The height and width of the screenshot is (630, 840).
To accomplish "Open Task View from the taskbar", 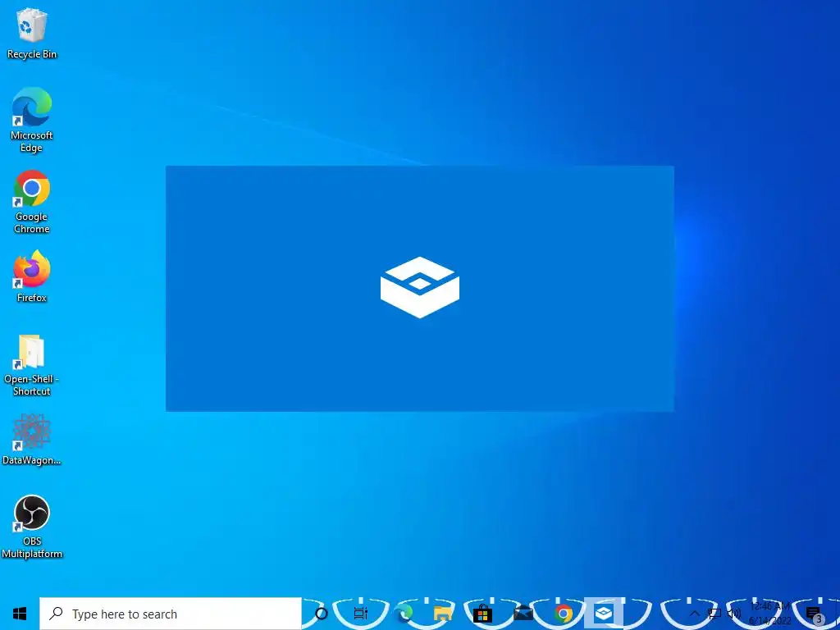I will (361, 614).
